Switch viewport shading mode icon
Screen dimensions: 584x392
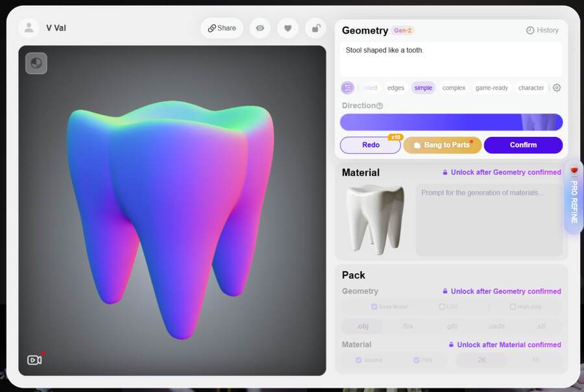click(x=36, y=63)
